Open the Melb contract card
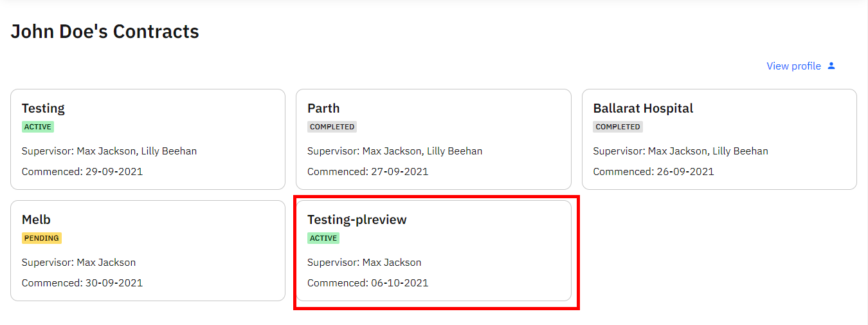 click(148, 250)
